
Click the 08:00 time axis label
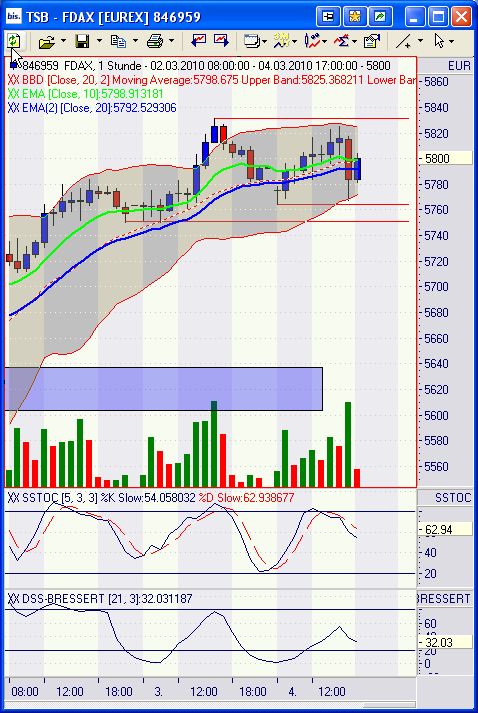coord(25,692)
